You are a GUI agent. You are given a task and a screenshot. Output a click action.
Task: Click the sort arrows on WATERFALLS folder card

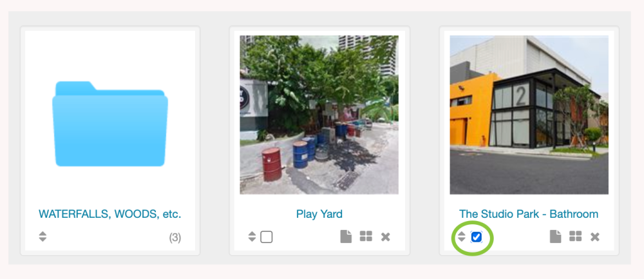tap(43, 236)
